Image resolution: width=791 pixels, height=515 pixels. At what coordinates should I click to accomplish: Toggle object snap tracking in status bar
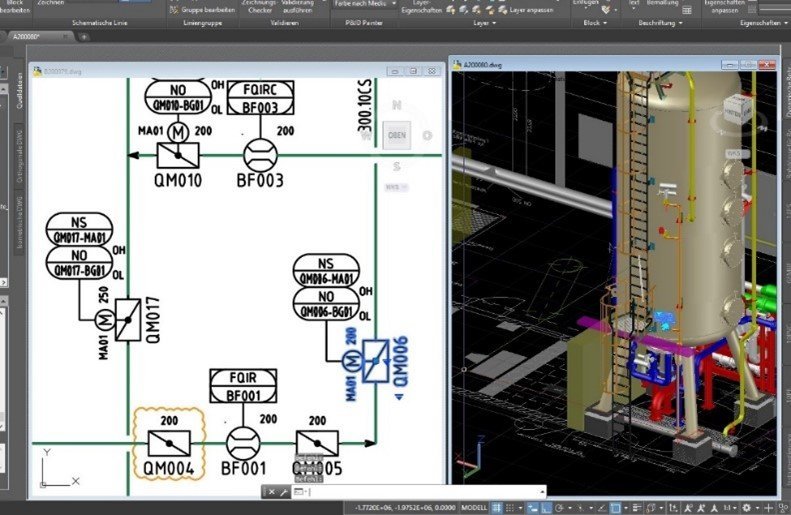click(603, 507)
